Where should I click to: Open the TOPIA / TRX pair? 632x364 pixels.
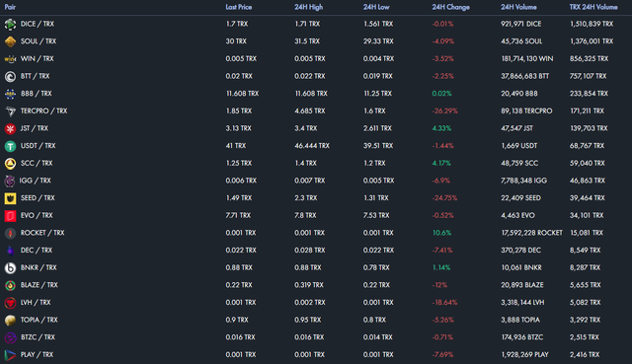point(39,320)
